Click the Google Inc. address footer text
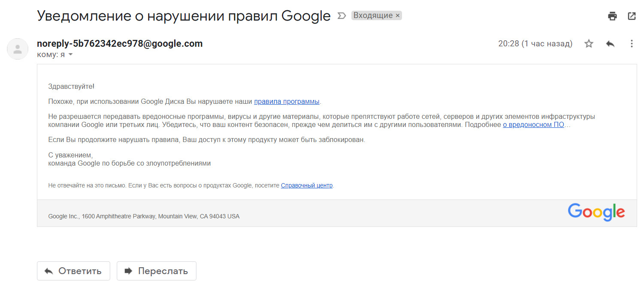 click(144, 216)
